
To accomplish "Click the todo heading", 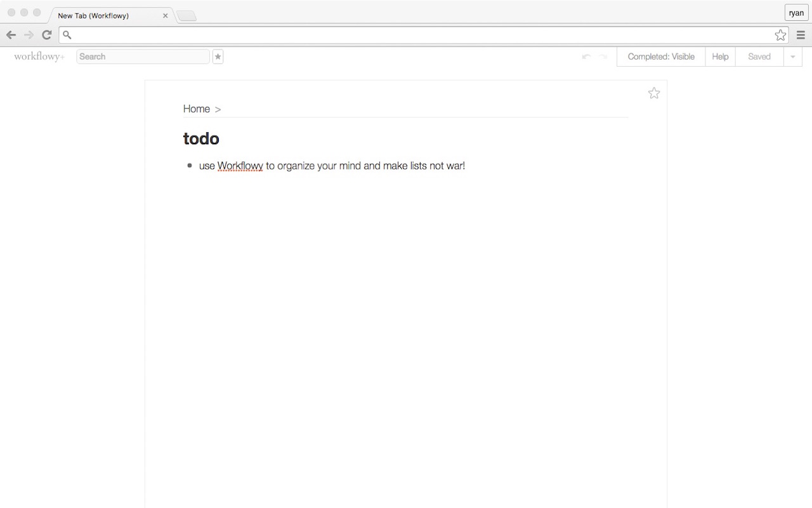I will point(201,138).
